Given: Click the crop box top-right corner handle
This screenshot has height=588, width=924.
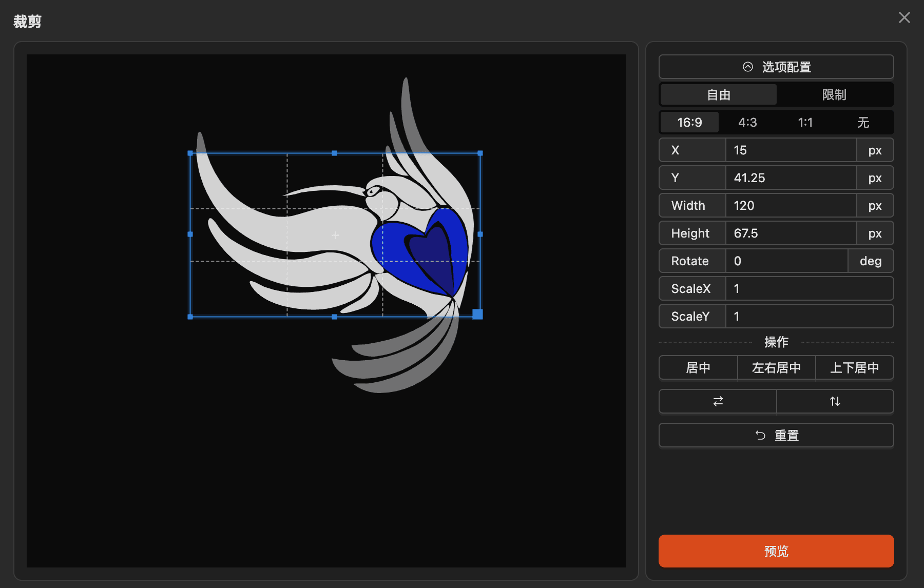Looking at the screenshot, I should [x=480, y=153].
